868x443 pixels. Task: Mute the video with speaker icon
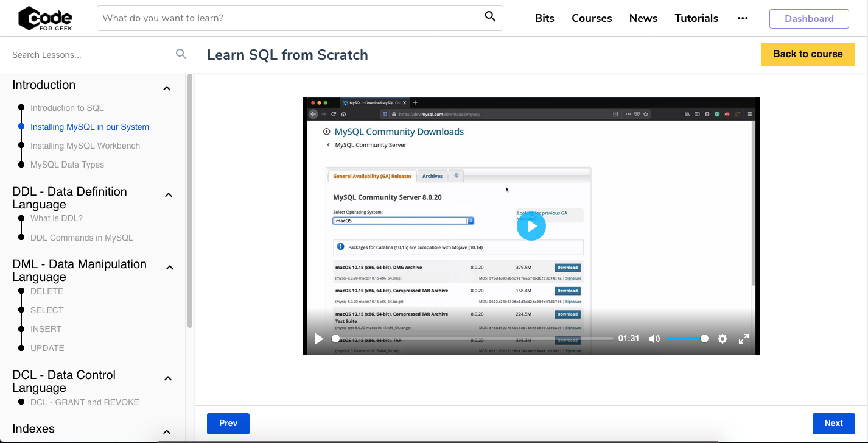654,339
